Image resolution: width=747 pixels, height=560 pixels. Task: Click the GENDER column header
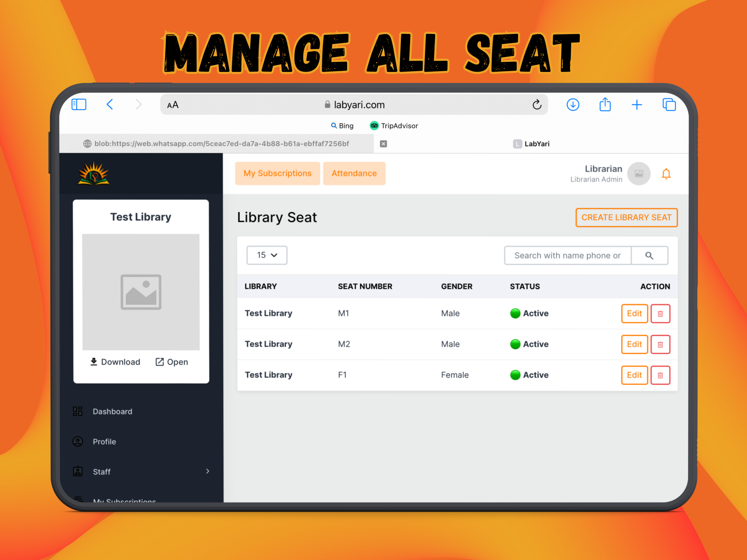pyautogui.click(x=457, y=286)
